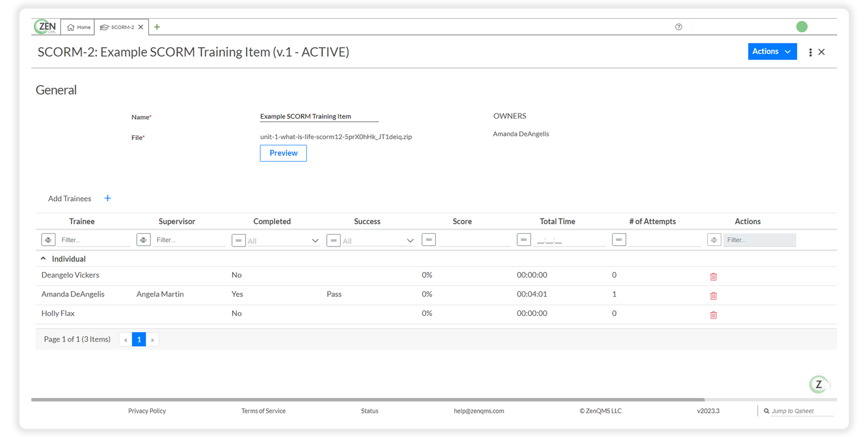Click the Name field containing Example SCORM Training Item
This screenshot has height=437, width=868.
[x=318, y=116]
